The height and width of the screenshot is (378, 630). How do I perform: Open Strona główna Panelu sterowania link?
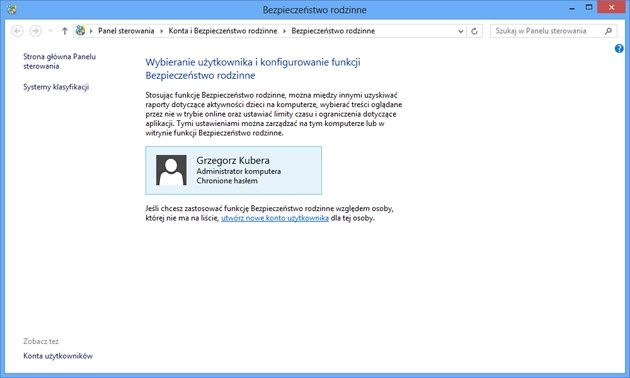tap(59, 61)
